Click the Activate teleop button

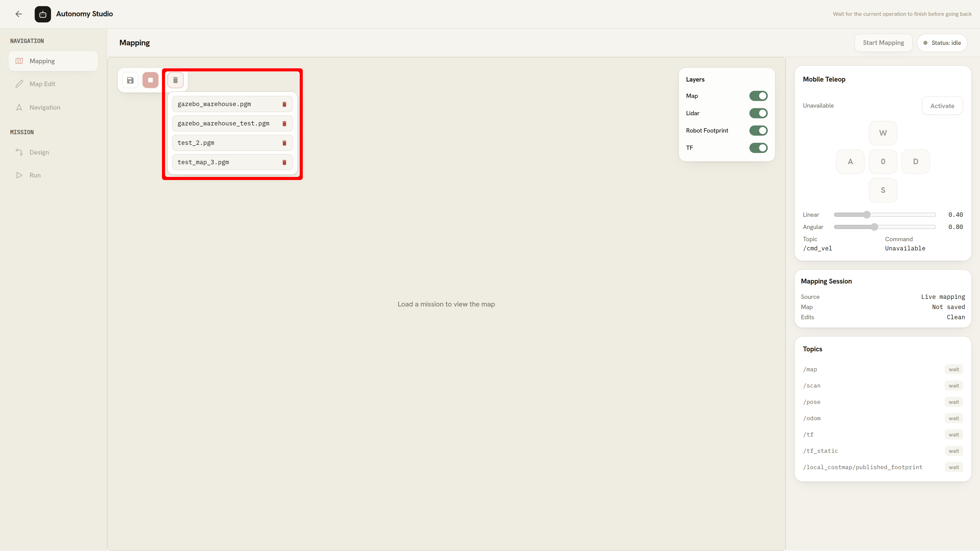tap(942, 106)
